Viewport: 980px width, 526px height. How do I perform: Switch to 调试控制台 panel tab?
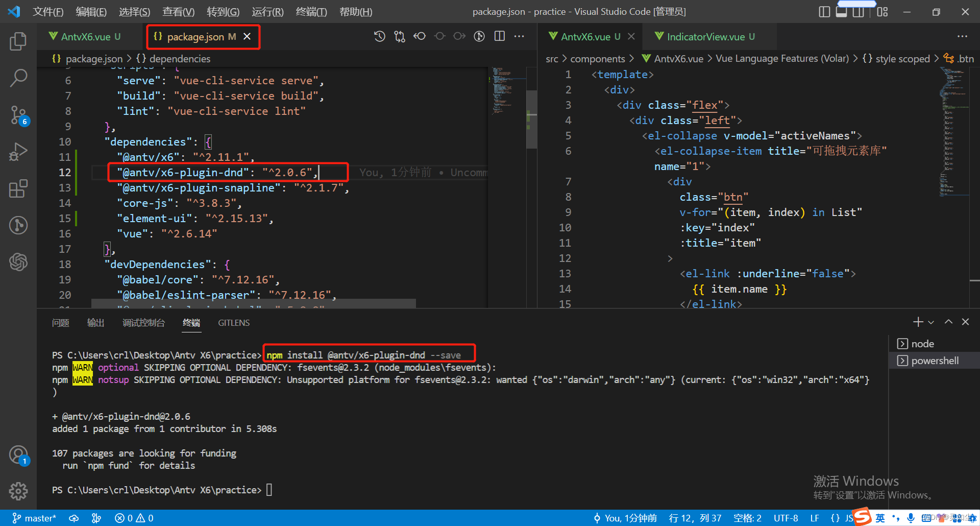pyautogui.click(x=143, y=323)
